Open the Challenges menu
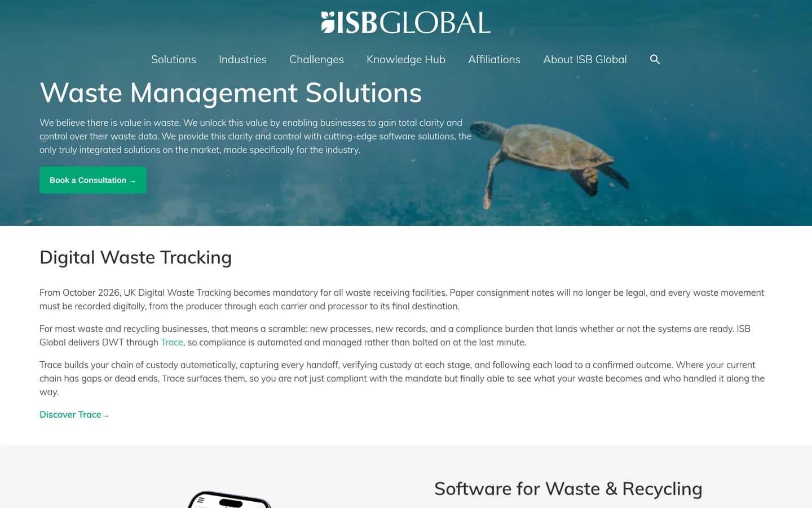The width and height of the screenshot is (812, 508). pos(316,59)
